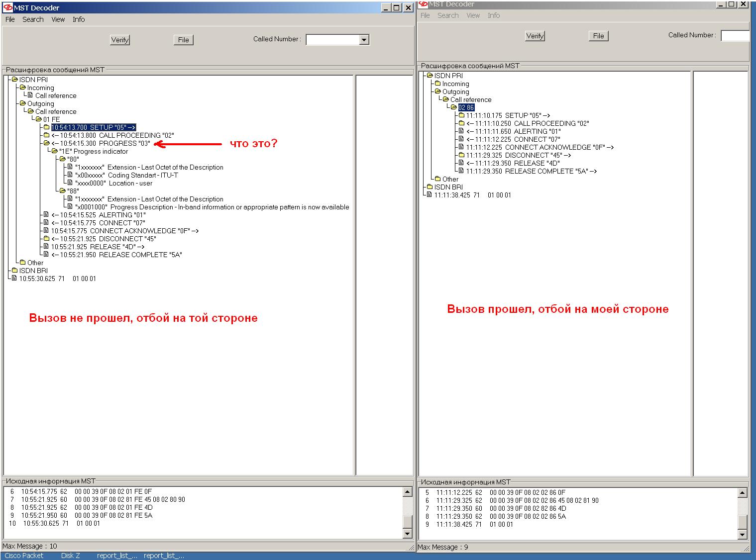Click ALERTING 11:11:11.650 document icon

click(x=461, y=131)
